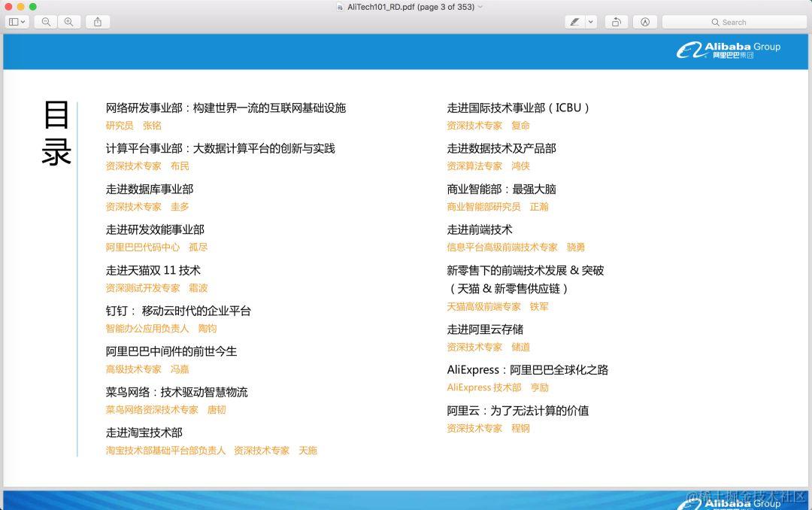The width and height of the screenshot is (812, 510).
Task: Select the line 资深测试开发专家 霜波
Action: (156, 287)
